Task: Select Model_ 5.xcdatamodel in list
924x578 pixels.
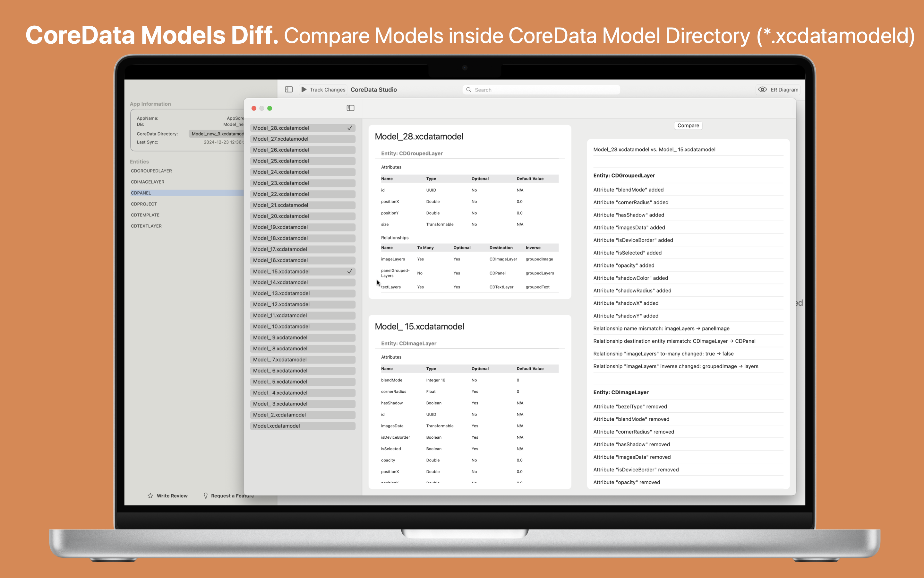Action: point(303,382)
